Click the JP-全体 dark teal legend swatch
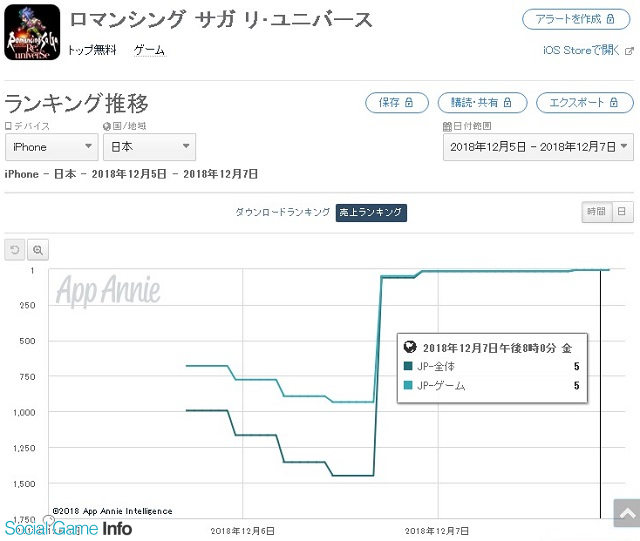Image resolution: width=640 pixels, height=541 pixels. 408,366
